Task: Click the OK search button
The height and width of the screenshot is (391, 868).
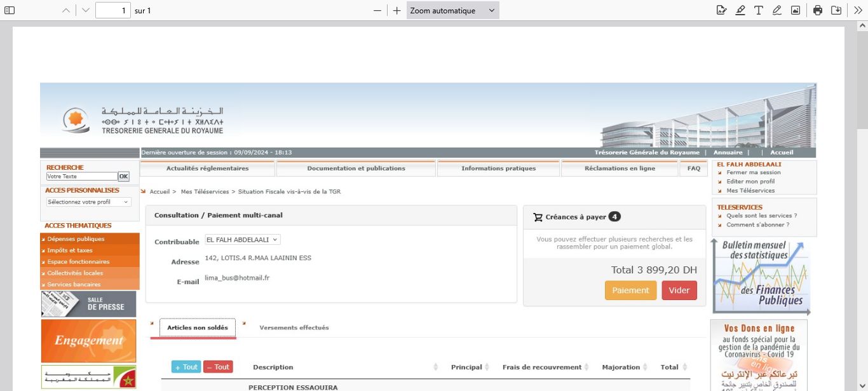Action: point(123,176)
